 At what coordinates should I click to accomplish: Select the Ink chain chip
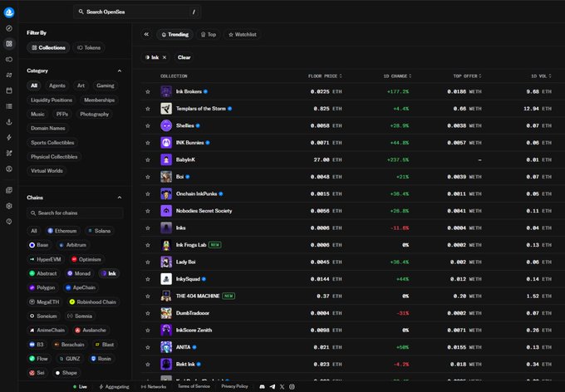109,273
